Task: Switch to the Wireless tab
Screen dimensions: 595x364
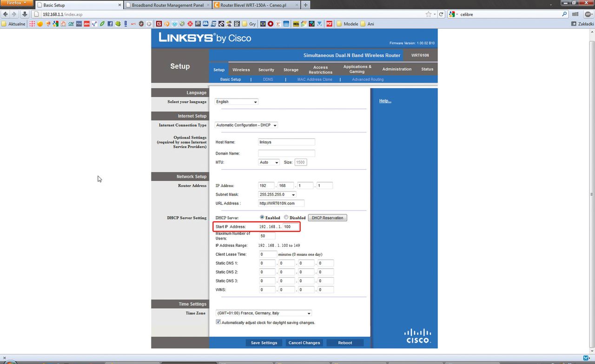Action: [241, 70]
